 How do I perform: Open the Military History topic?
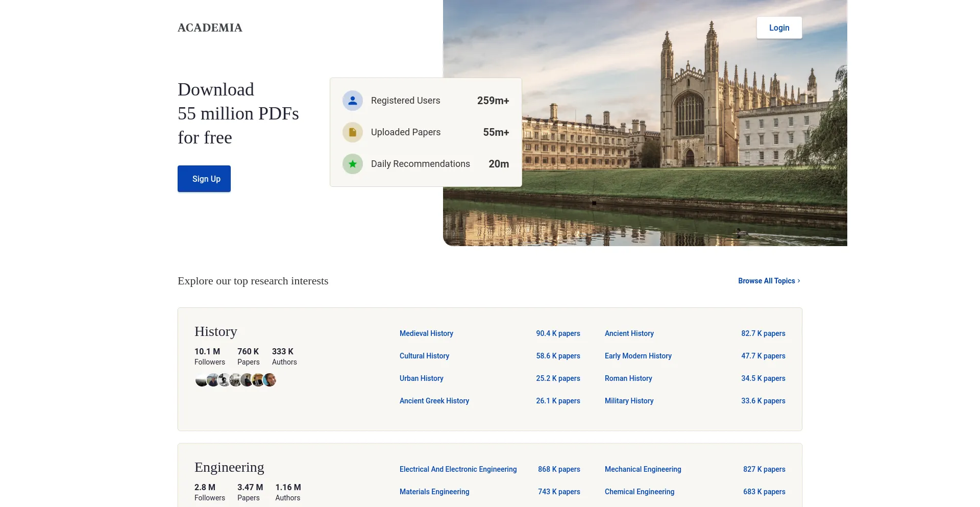click(629, 401)
